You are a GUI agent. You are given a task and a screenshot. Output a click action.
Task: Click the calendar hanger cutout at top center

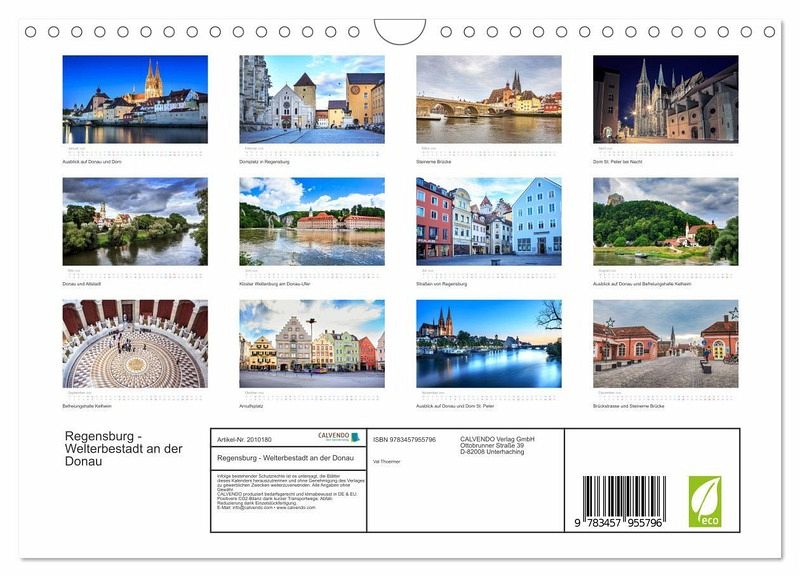pos(400,31)
